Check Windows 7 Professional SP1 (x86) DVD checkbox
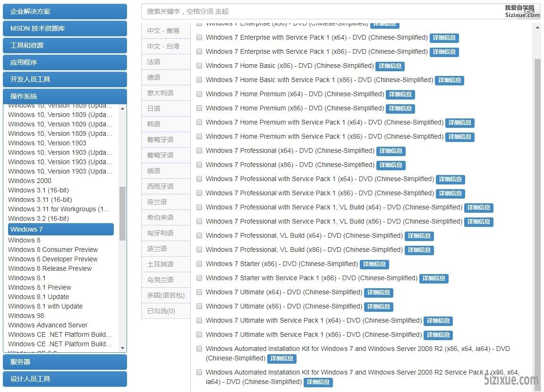The width and height of the screenshot is (544, 392). pyautogui.click(x=199, y=193)
